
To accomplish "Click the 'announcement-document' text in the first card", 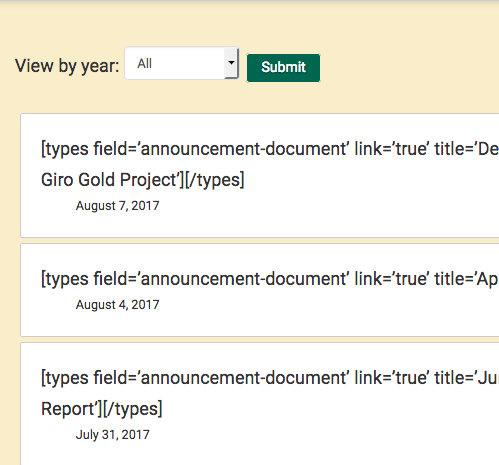I will tap(245, 149).
